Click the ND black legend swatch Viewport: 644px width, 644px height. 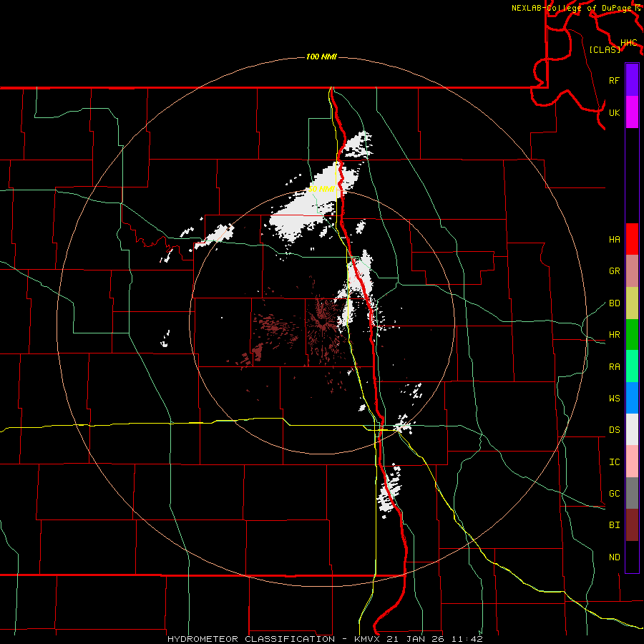(x=632, y=557)
